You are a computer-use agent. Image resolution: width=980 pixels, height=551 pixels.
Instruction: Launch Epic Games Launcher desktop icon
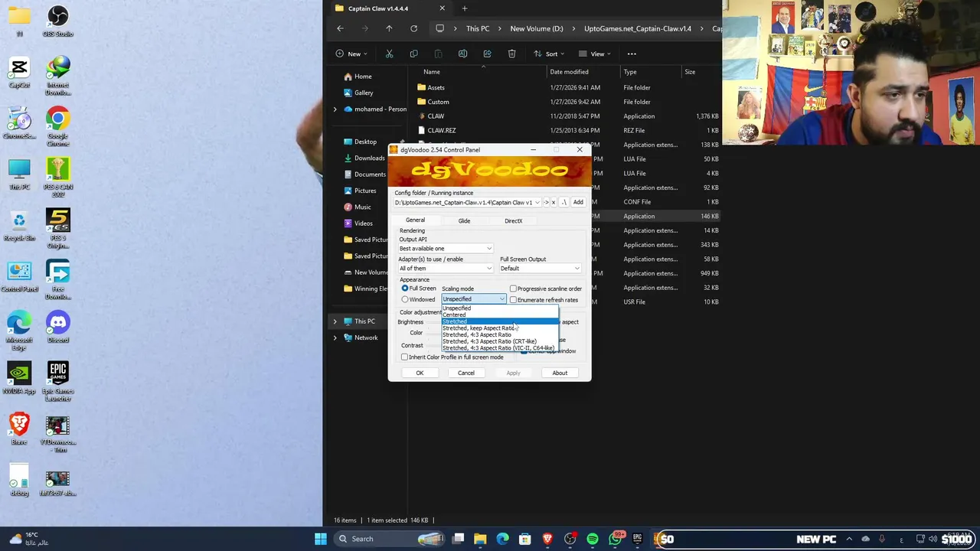pyautogui.click(x=57, y=381)
